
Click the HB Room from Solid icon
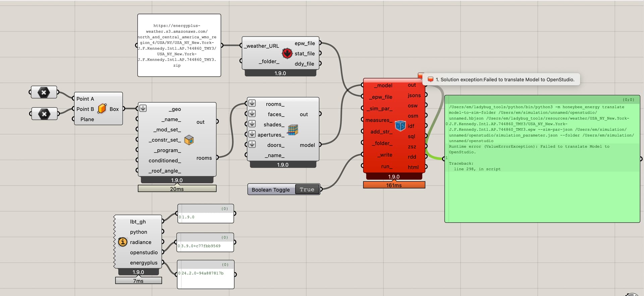pos(189,140)
